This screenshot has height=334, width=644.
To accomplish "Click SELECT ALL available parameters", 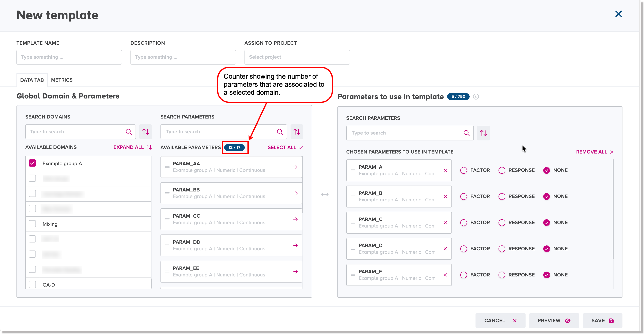I will click(x=285, y=147).
